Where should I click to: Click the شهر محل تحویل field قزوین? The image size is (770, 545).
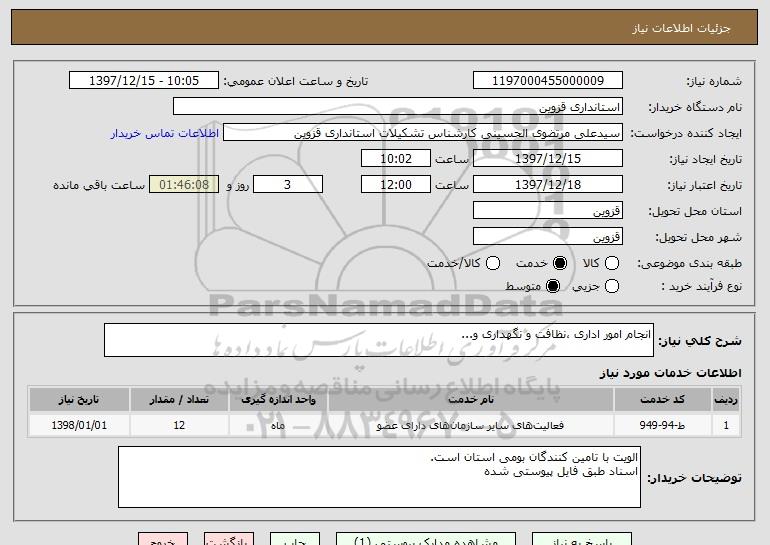click(548, 237)
